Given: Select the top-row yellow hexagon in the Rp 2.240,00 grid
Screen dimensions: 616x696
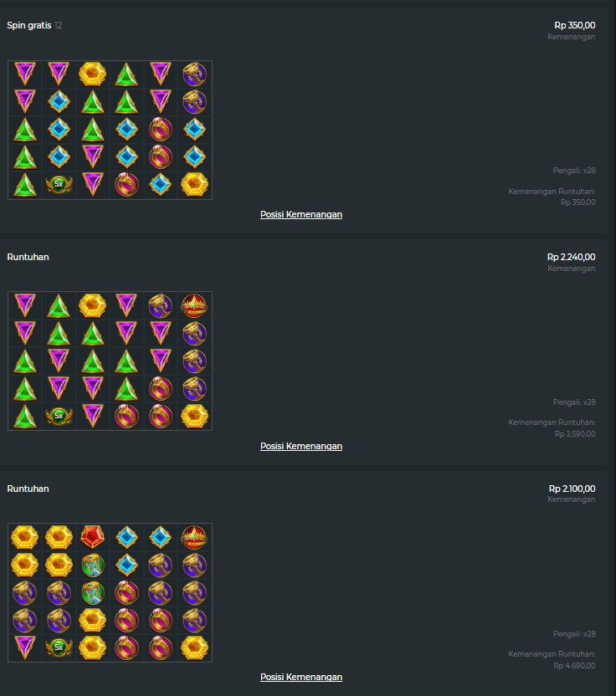Looking at the screenshot, I should (92, 305).
